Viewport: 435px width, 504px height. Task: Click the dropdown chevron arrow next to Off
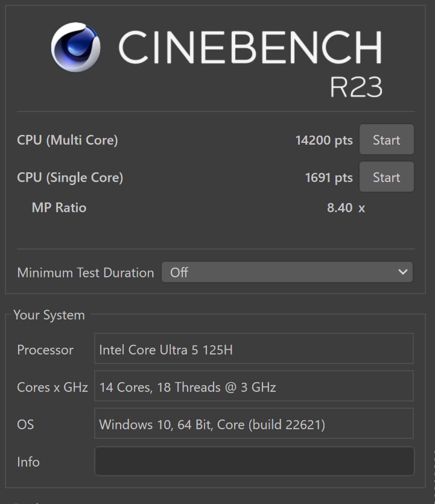coord(403,272)
